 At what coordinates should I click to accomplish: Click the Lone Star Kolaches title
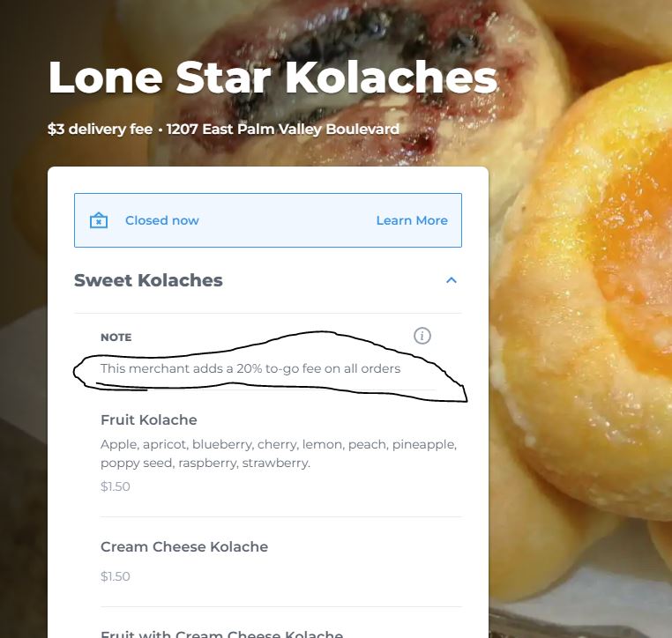click(x=273, y=78)
